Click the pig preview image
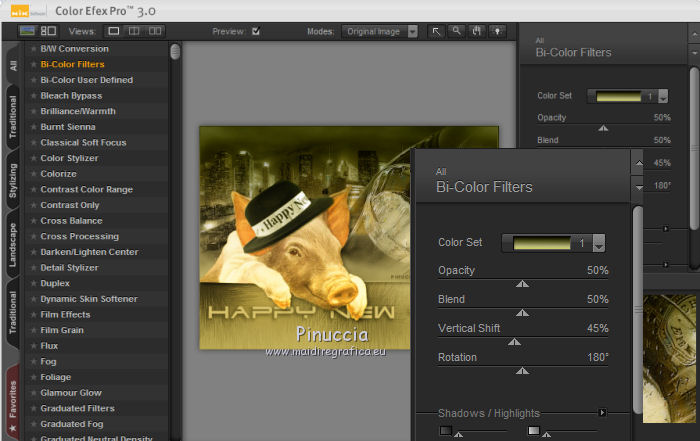Screen dimensions: 700x441 pyautogui.click(x=305, y=237)
